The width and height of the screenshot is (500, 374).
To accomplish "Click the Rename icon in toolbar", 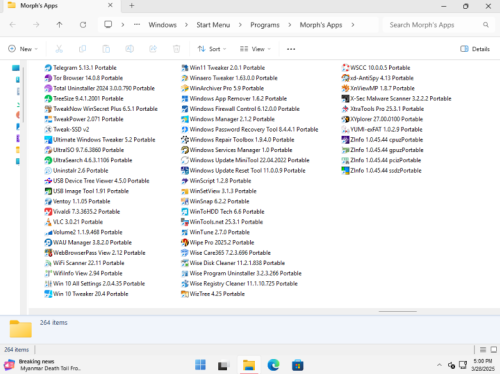I will pos(129,49).
